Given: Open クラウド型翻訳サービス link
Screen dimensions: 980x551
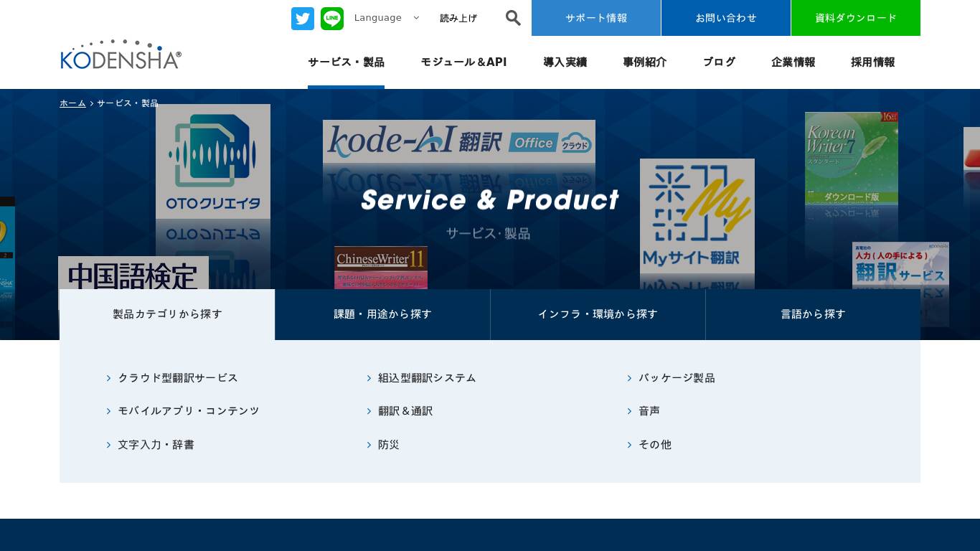Looking at the screenshot, I should [178, 377].
